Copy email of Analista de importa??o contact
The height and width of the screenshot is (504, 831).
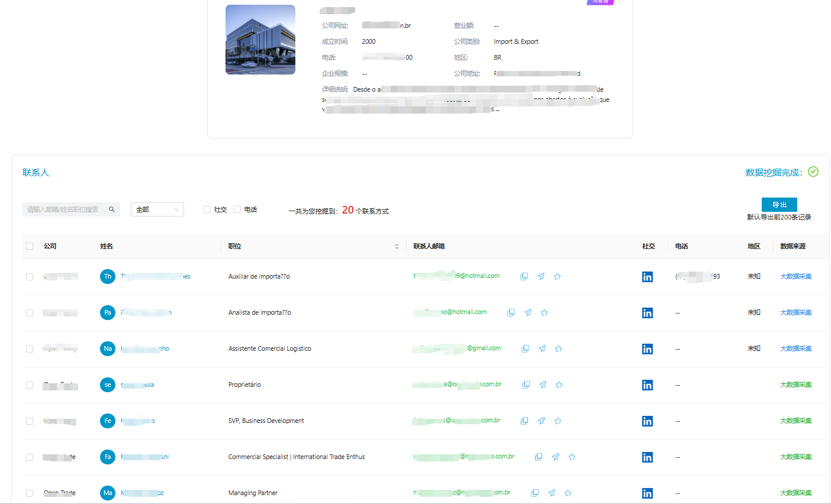click(x=511, y=312)
